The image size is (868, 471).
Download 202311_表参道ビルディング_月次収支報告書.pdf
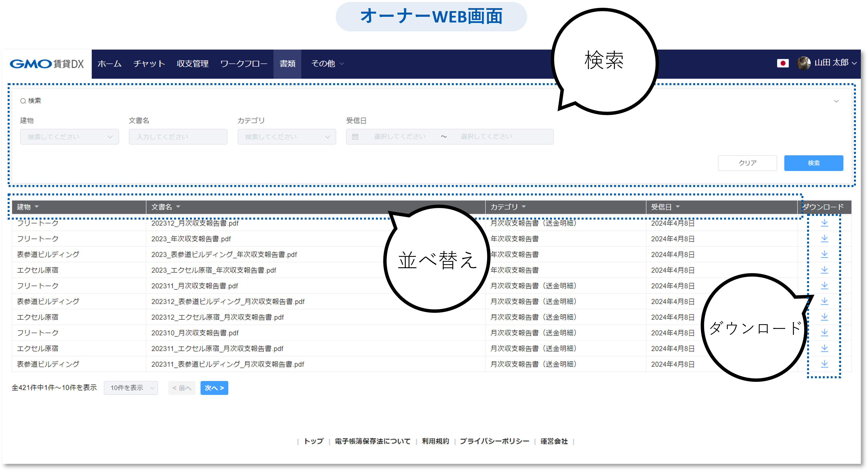click(824, 364)
